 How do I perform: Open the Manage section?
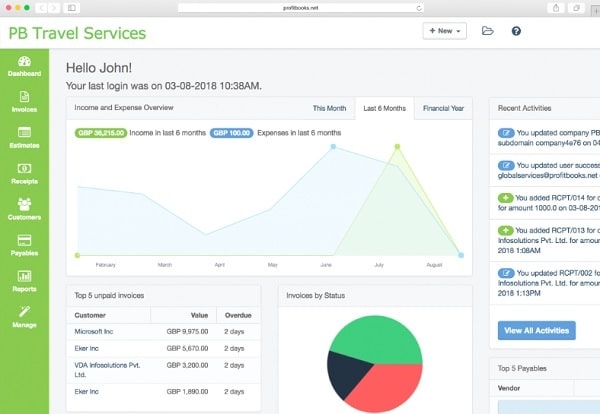(24, 317)
